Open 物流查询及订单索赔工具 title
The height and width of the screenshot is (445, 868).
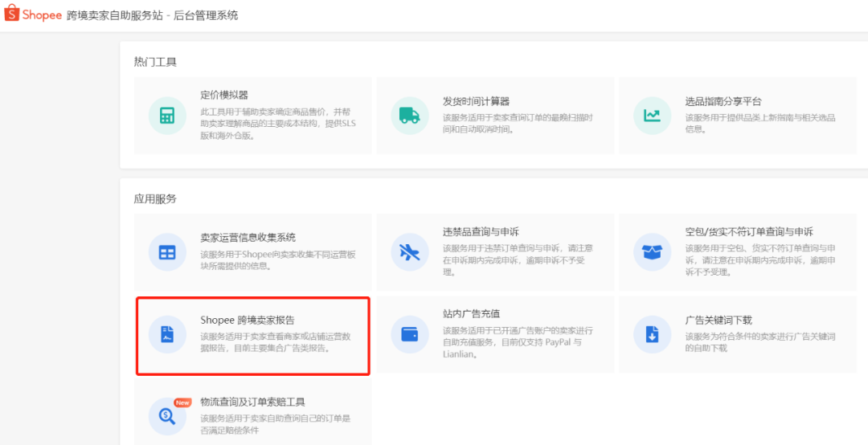pos(253,402)
